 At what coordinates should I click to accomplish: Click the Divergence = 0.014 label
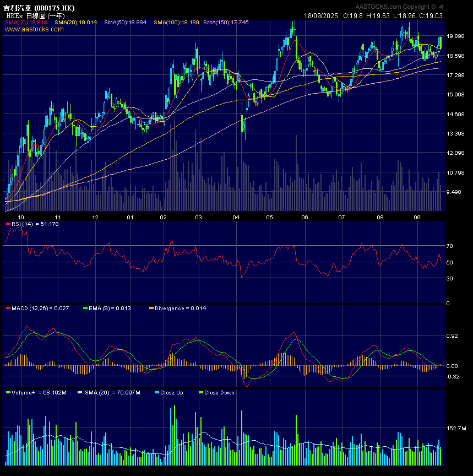pyautogui.click(x=180, y=308)
